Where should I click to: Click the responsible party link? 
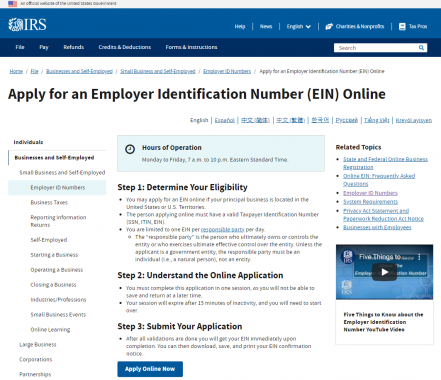click(223, 230)
